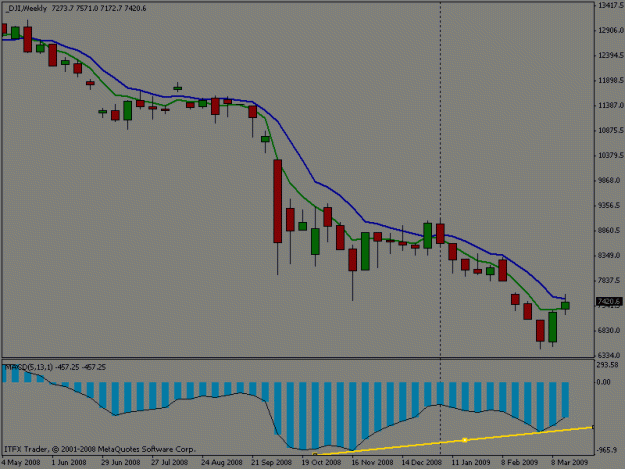Image resolution: width=625 pixels, height=469 pixels.
Task: Click the 8349.0 price axis label
Action: pos(611,255)
